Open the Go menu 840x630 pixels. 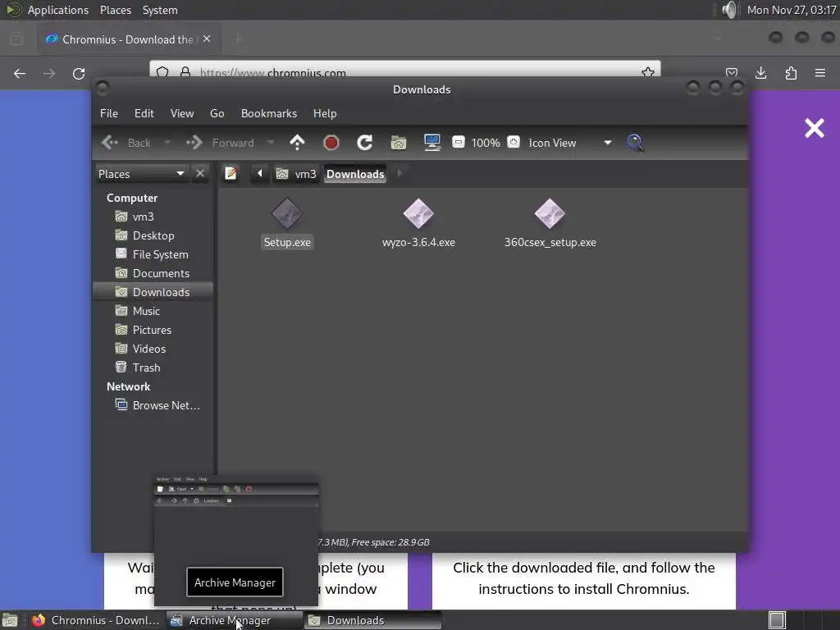[217, 113]
